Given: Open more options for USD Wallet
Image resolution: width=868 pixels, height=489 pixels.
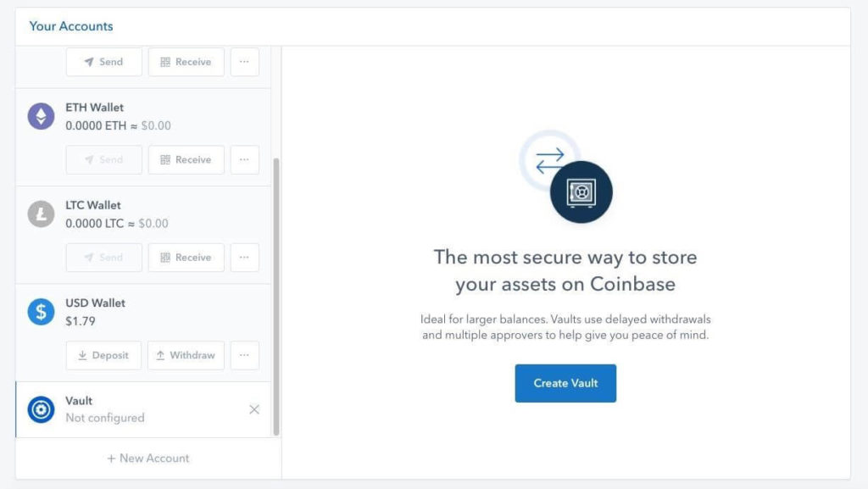Looking at the screenshot, I should (244, 355).
